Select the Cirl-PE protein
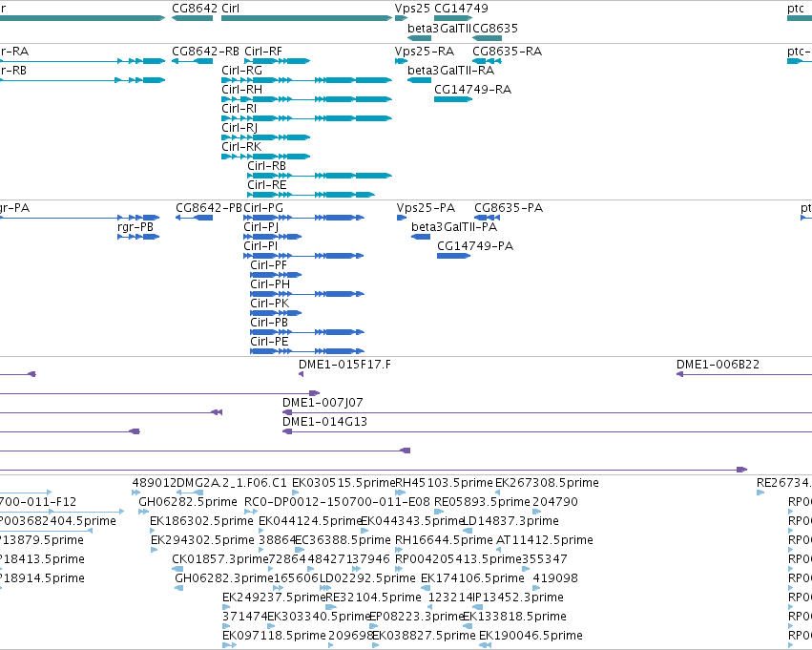Image resolution: width=812 pixels, height=650 pixels. 307,351
